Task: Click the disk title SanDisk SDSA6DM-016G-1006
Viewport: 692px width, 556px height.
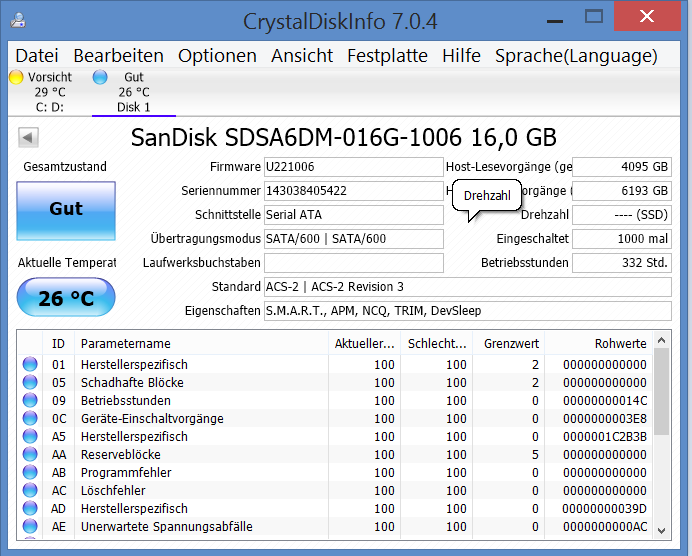Action: tap(343, 137)
